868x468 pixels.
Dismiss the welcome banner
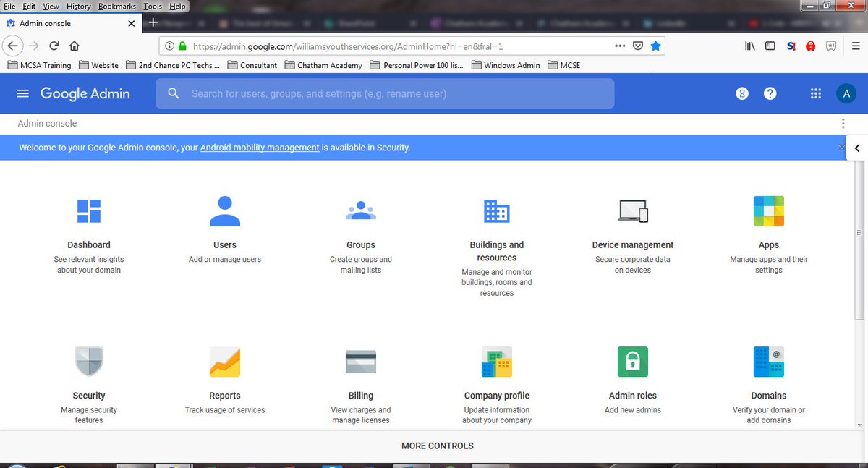click(x=841, y=148)
